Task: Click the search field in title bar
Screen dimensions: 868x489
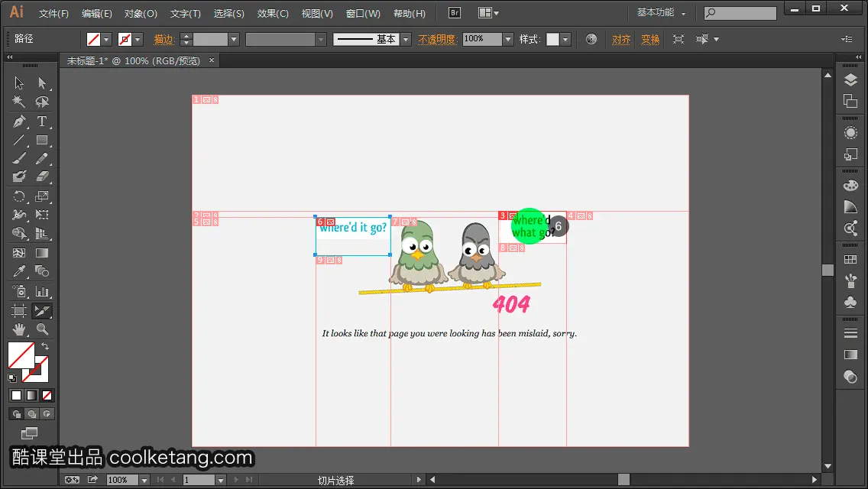Action: (740, 13)
